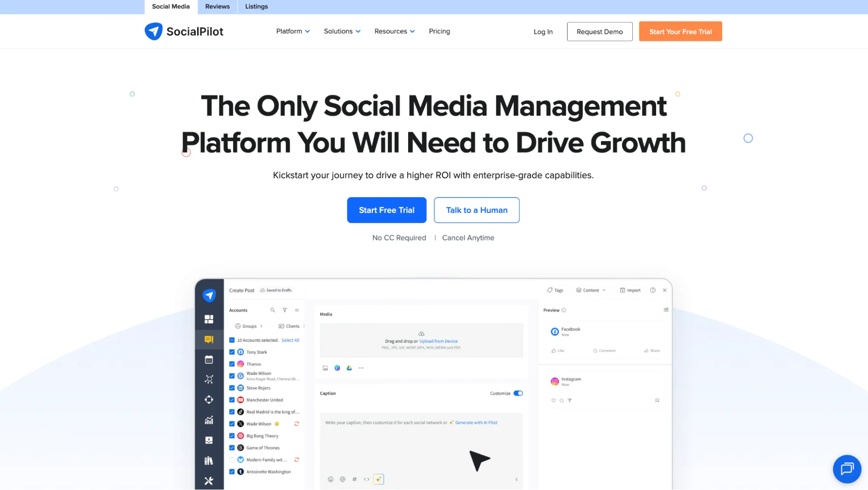The image size is (868, 490).
Task: Upload media via the Google Drive icon
Action: [x=349, y=367]
